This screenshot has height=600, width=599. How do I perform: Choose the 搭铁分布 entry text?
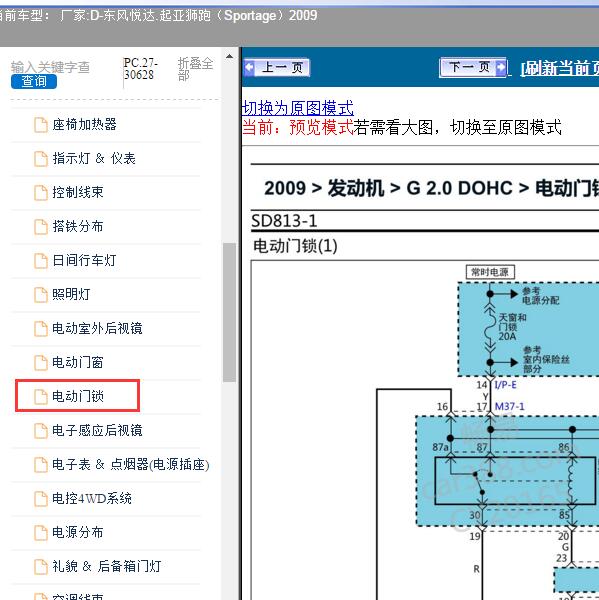click(78, 226)
